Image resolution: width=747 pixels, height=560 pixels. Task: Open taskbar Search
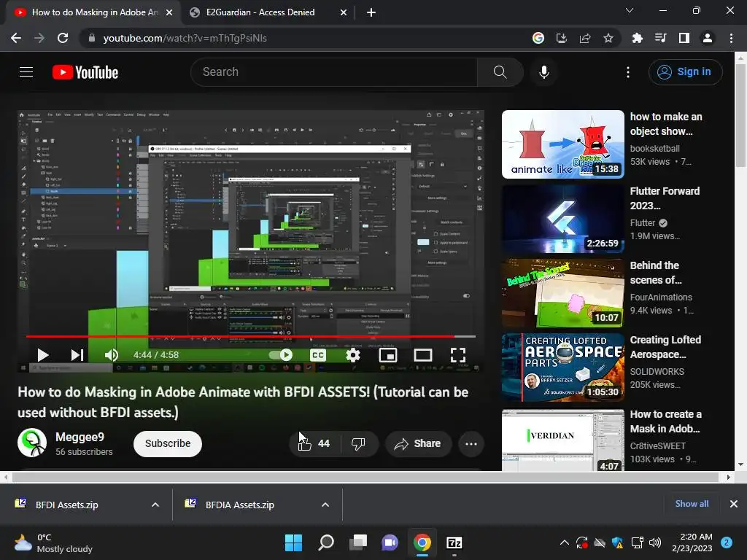click(326, 542)
